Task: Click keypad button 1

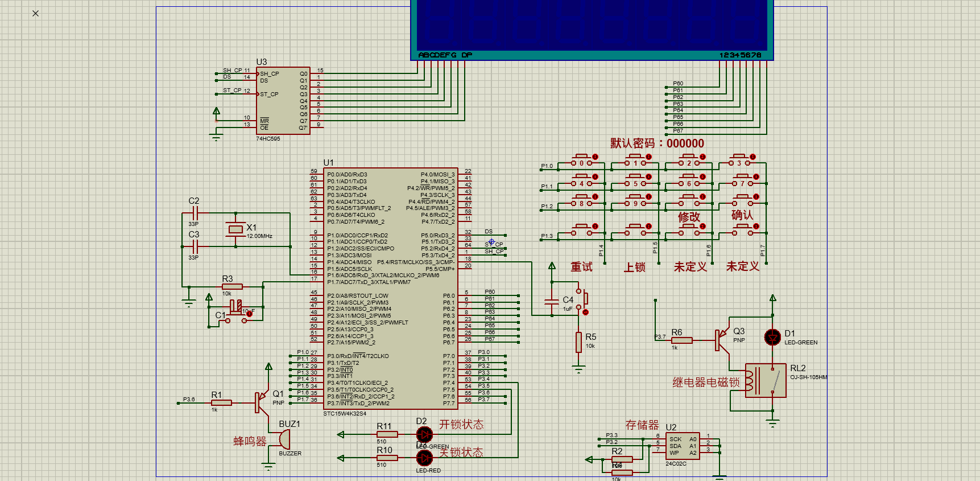Action: (x=635, y=160)
